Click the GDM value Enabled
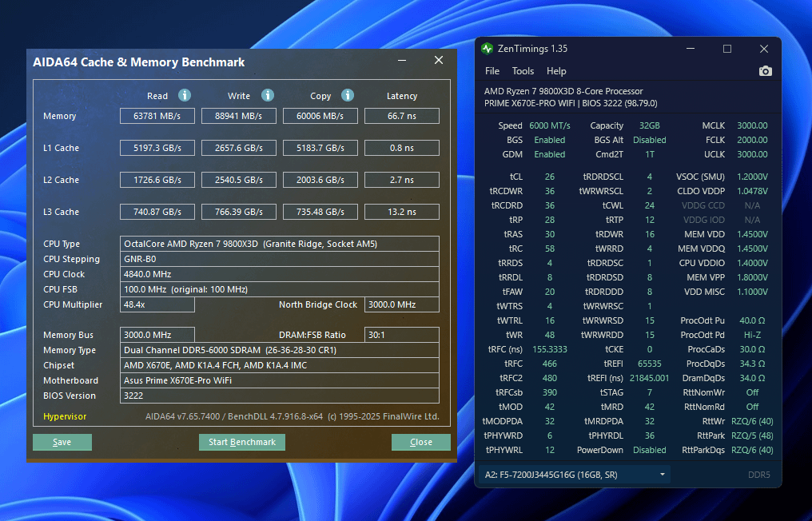 click(x=549, y=154)
